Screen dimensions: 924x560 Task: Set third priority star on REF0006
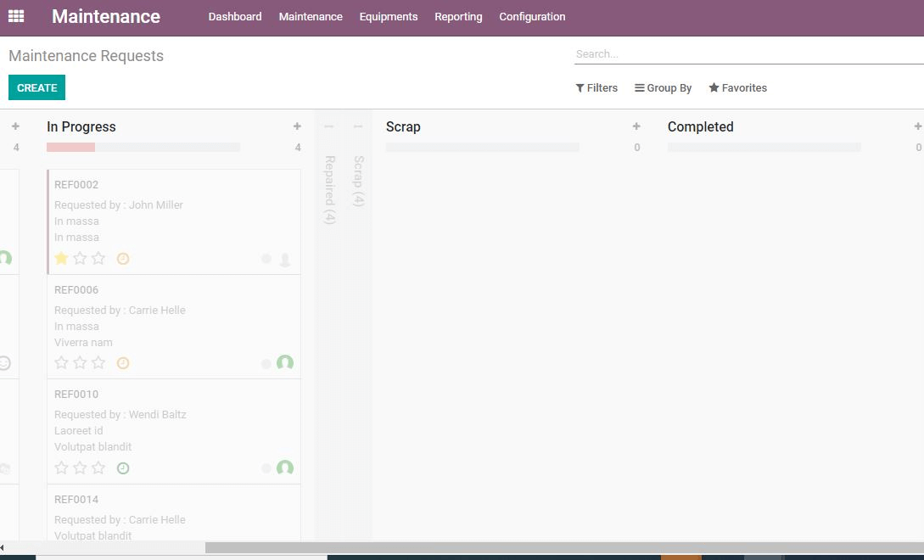pos(98,362)
